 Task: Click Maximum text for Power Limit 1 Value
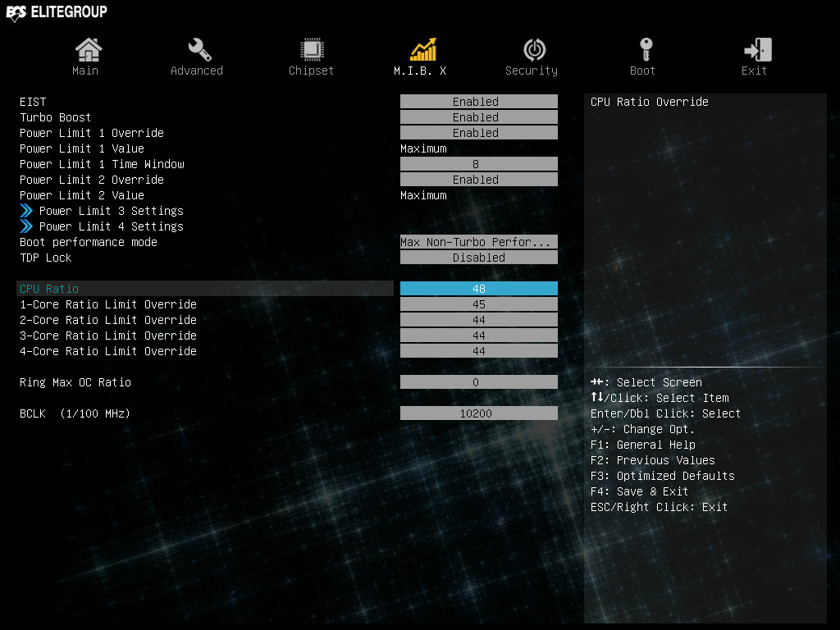[423, 148]
